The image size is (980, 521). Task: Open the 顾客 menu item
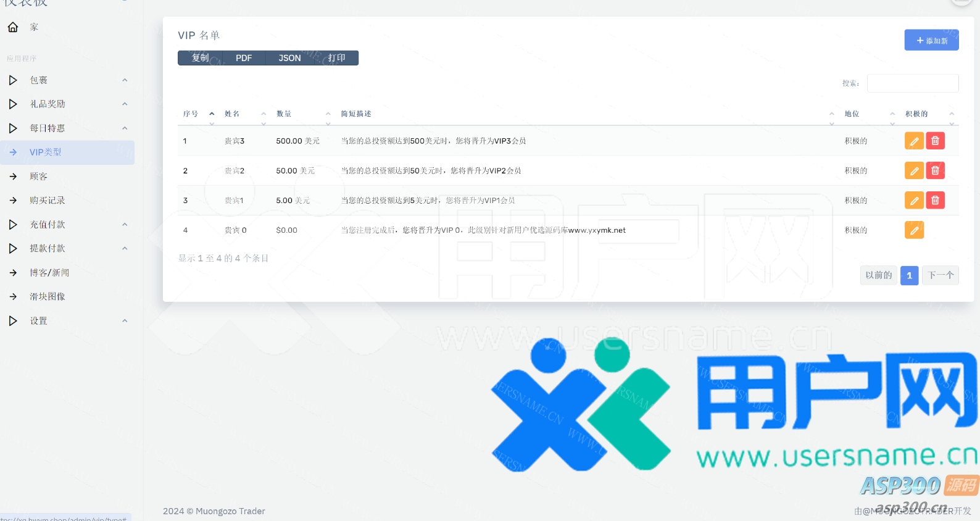point(67,177)
